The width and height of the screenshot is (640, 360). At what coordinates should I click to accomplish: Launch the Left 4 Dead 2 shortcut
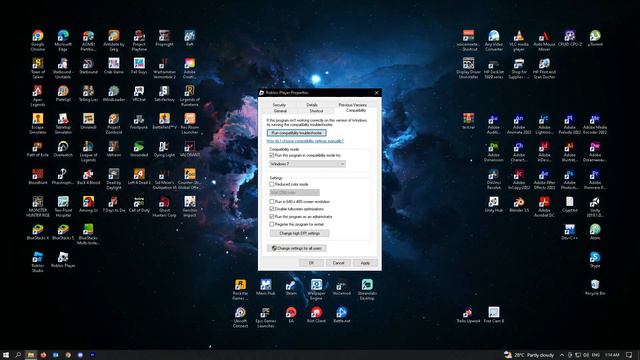point(139,176)
